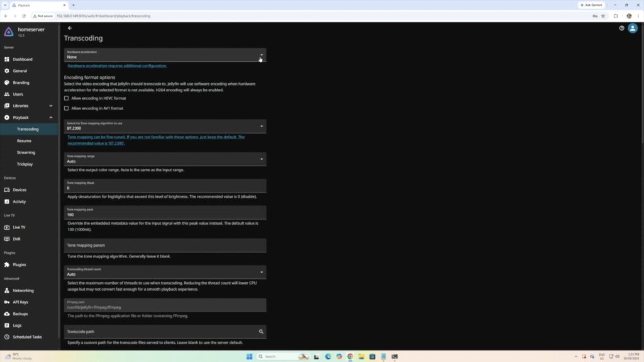Click the Ask Gemini button
This screenshot has height=362, width=644.
[591, 5]
